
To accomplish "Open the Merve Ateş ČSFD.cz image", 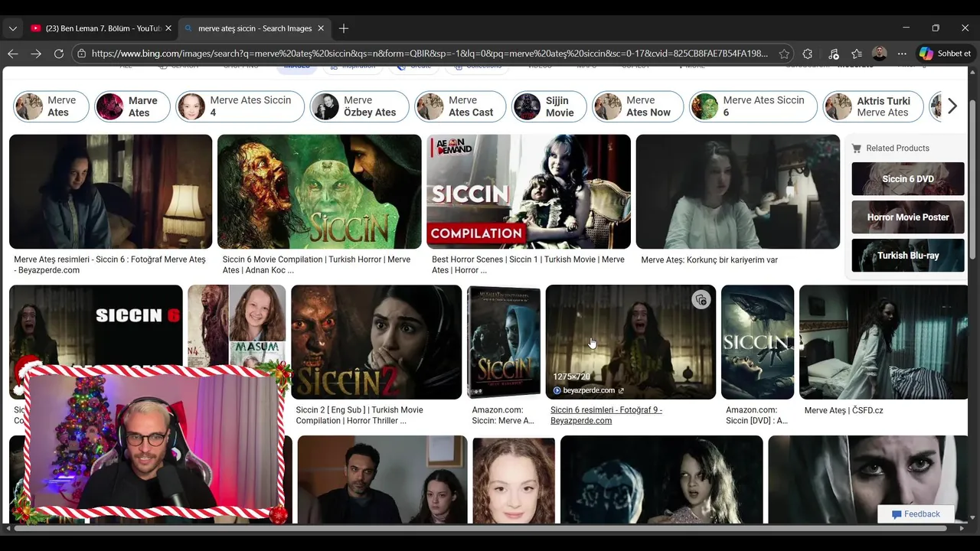I will tap(884, 342).
